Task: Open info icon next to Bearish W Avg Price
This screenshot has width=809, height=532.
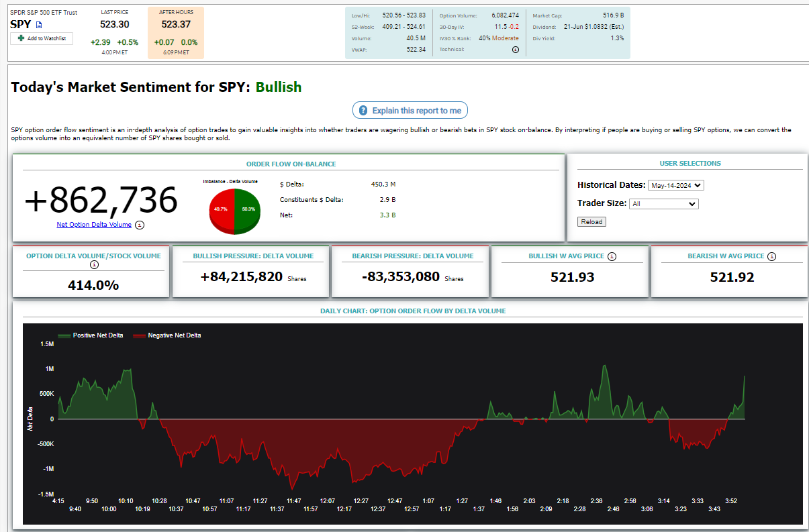Action: click(772, 256)
